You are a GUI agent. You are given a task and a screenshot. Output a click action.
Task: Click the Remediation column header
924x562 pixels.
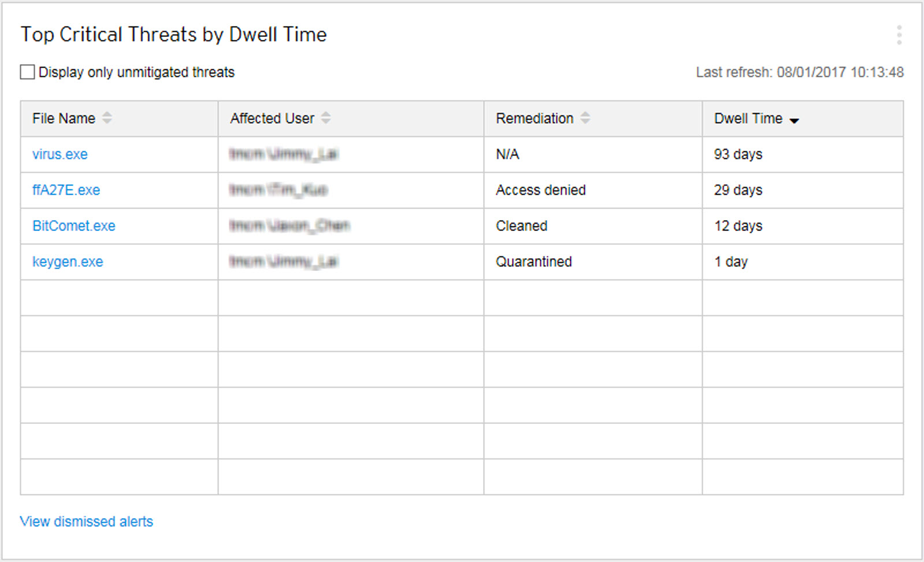click(x=535, y=118)
